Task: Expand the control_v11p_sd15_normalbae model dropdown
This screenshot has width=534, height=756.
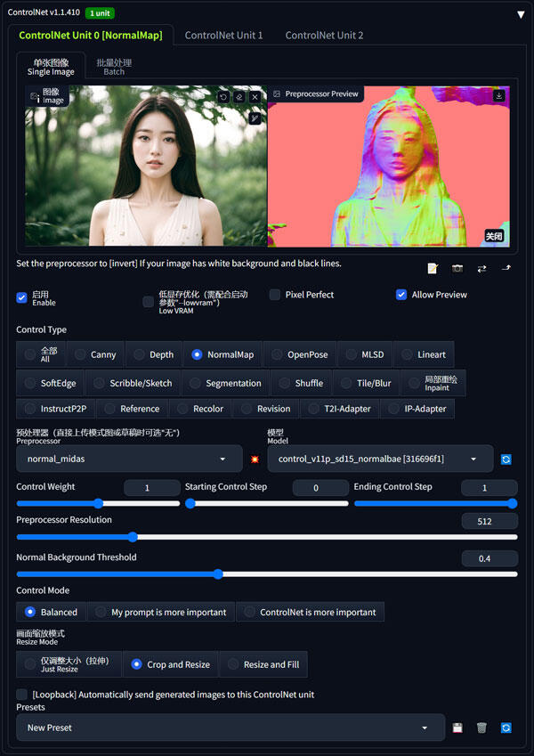Action: tap(380, 459)
